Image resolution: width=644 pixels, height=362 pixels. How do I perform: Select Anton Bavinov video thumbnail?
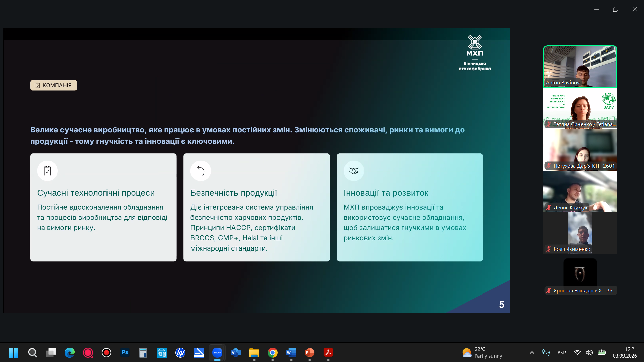point(580,66)
